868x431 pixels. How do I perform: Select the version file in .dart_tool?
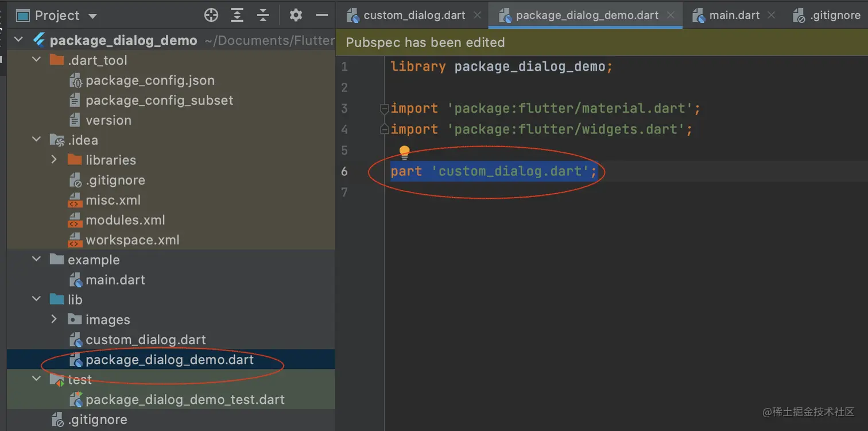(108, 120)
